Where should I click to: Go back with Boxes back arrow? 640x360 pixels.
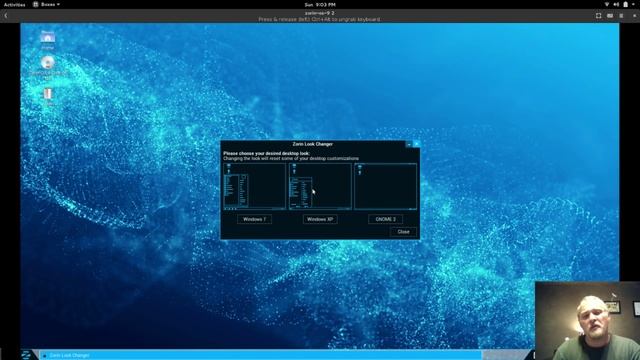[6, 16]
